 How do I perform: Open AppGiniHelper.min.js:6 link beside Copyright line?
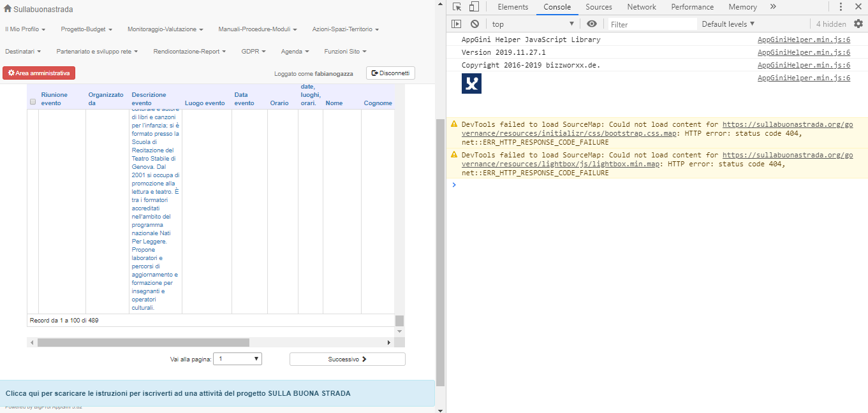(804, 65)
